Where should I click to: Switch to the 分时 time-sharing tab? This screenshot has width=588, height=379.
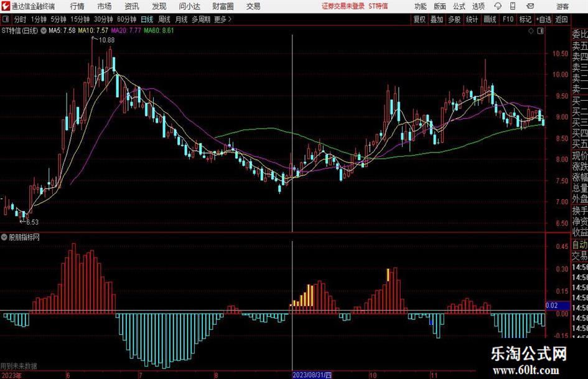tap(20, 19)
